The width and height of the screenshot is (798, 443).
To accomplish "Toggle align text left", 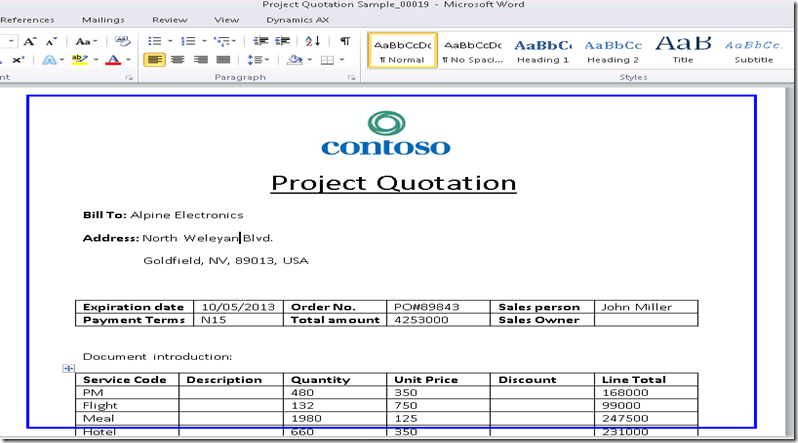I will point(154,60).
